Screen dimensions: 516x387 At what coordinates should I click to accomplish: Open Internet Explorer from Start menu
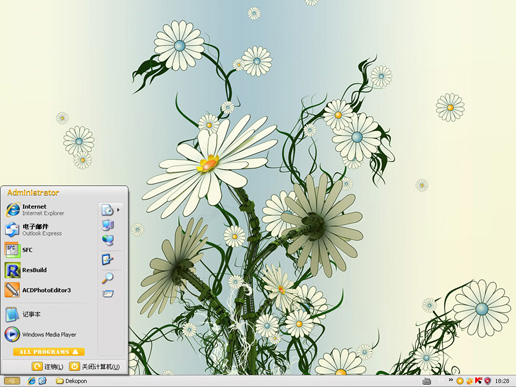point(35,210)
